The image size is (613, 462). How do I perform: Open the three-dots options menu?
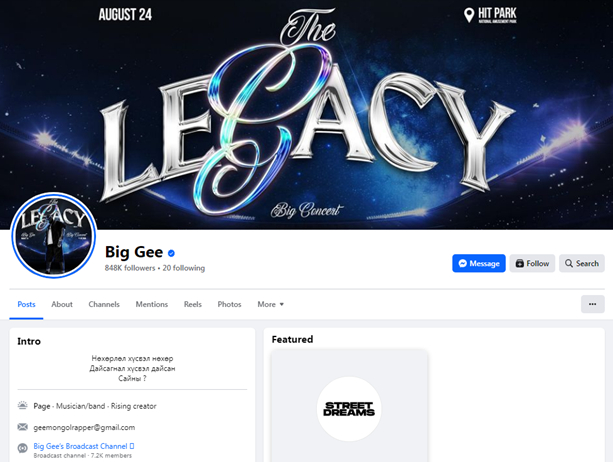[593, 304]
